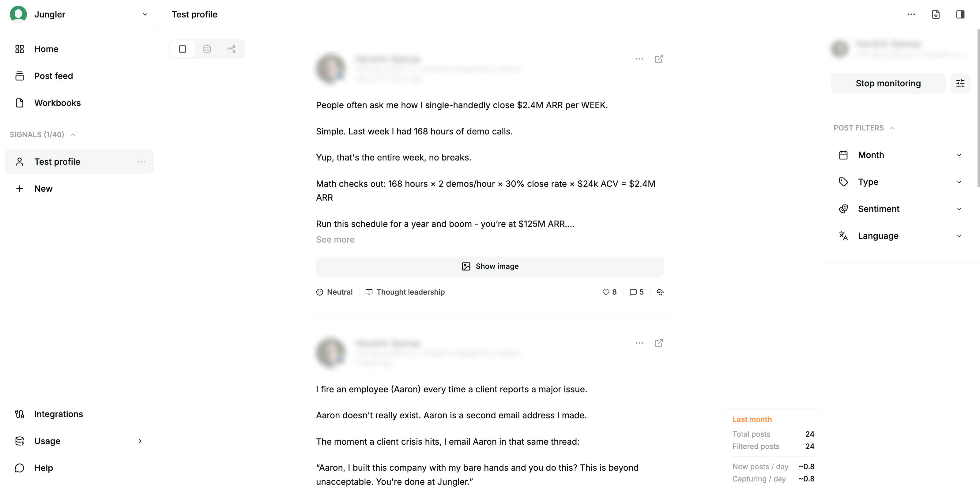Expand the Sentiment filter dropdown

tap(900, 209)
